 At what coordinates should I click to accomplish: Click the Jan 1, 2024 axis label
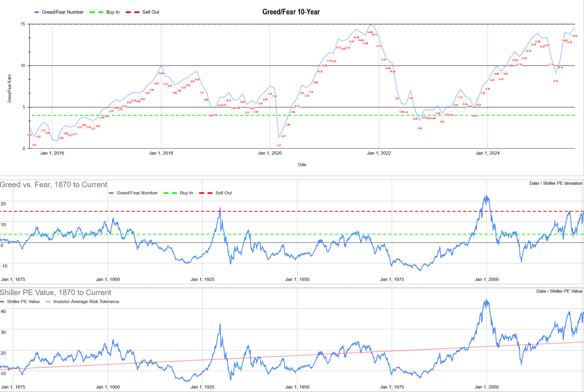coord(488,153)
